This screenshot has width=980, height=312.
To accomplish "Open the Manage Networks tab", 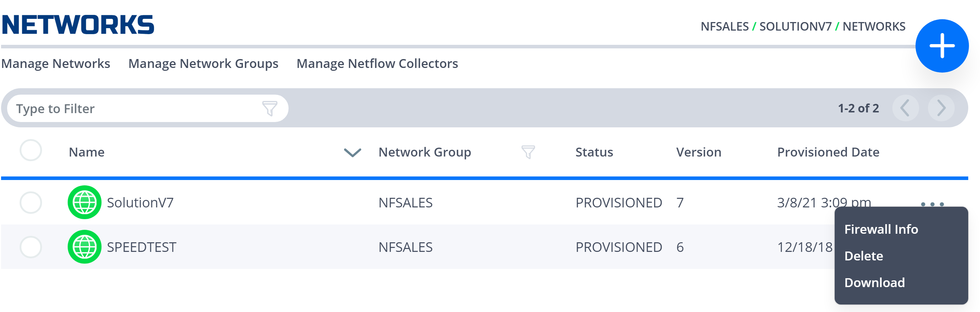I will tap(56, 63).
